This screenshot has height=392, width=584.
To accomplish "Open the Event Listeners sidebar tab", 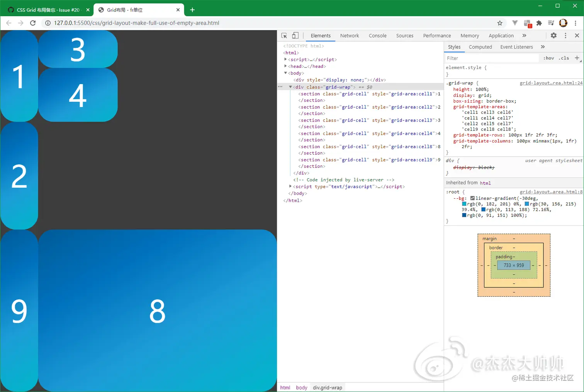I will [x=516, y=47].
